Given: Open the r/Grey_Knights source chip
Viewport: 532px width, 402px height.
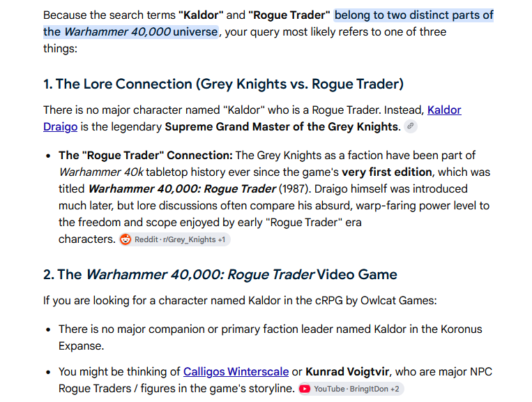Looking at the screenshot, I should (175, 239).
